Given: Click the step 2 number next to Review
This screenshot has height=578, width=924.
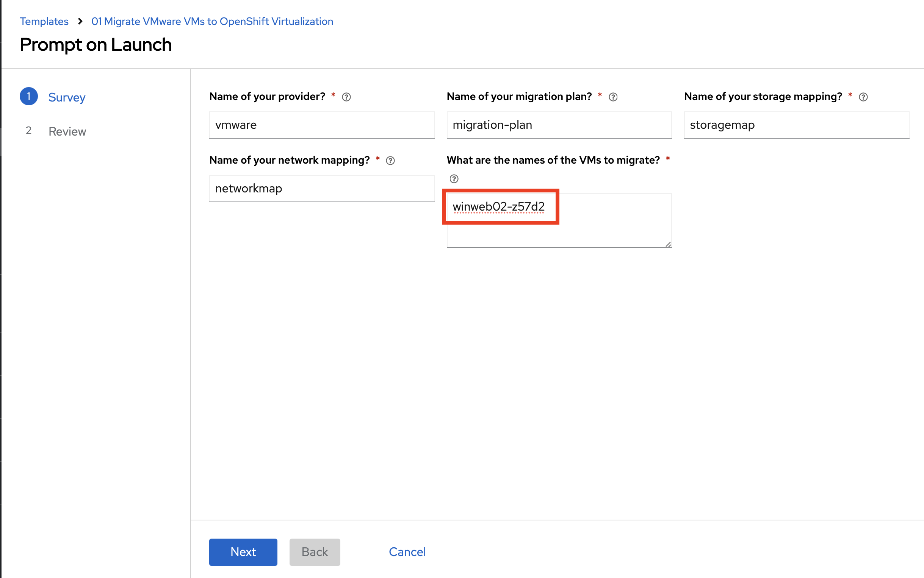Looking at the screenshot, I should click(x=29, y=131).
